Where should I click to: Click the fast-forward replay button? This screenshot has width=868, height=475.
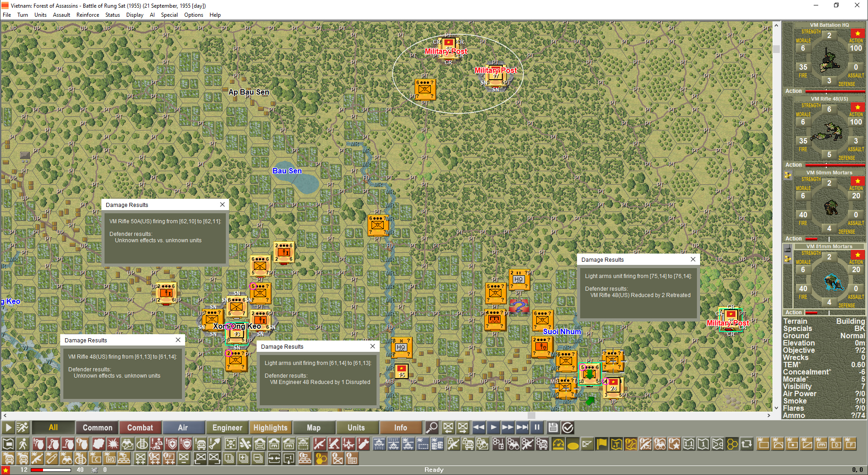point(508,427)
